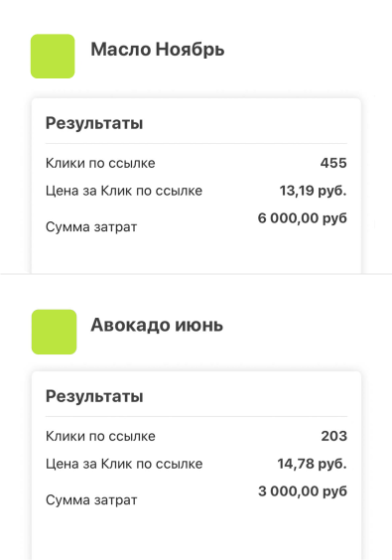Click Сумма затрат label in Авокадо июнь card
392x560 pixels.
91,500
